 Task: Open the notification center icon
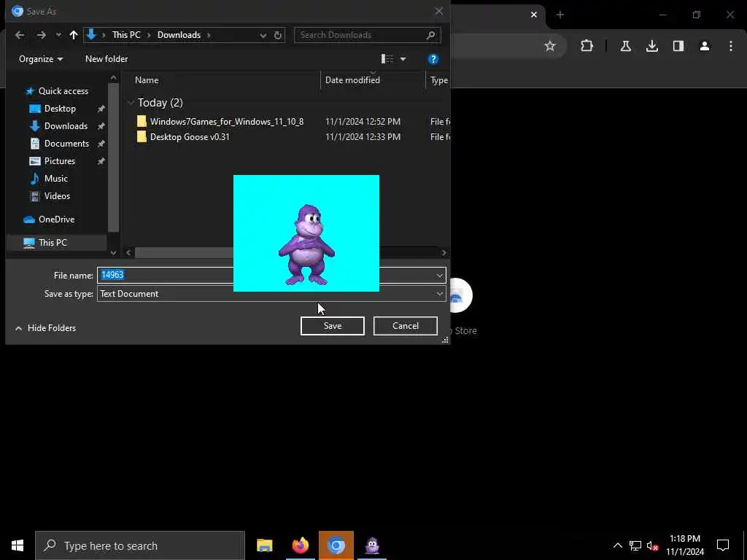coord(723,545)
